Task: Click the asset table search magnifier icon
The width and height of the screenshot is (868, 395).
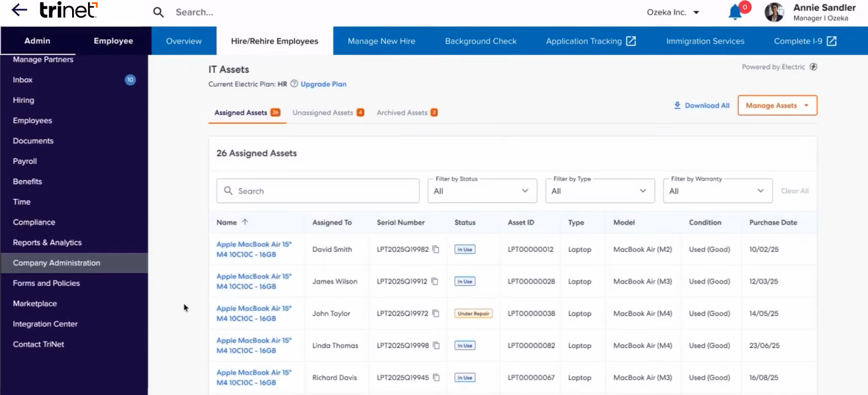Action: [x=228, y=191]
